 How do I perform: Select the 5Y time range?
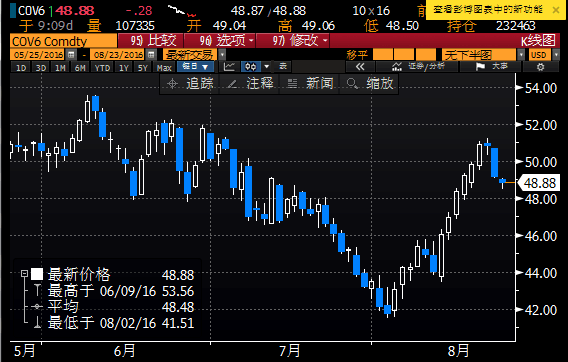[x=143, y=67]
